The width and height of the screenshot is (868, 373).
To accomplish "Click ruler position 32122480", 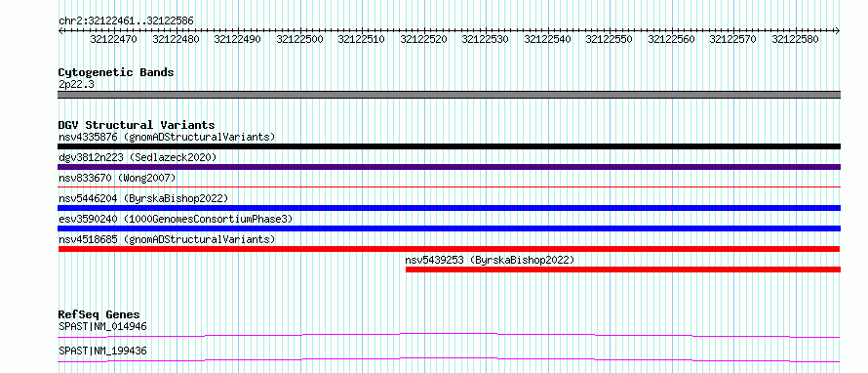I will coord(175,39).
